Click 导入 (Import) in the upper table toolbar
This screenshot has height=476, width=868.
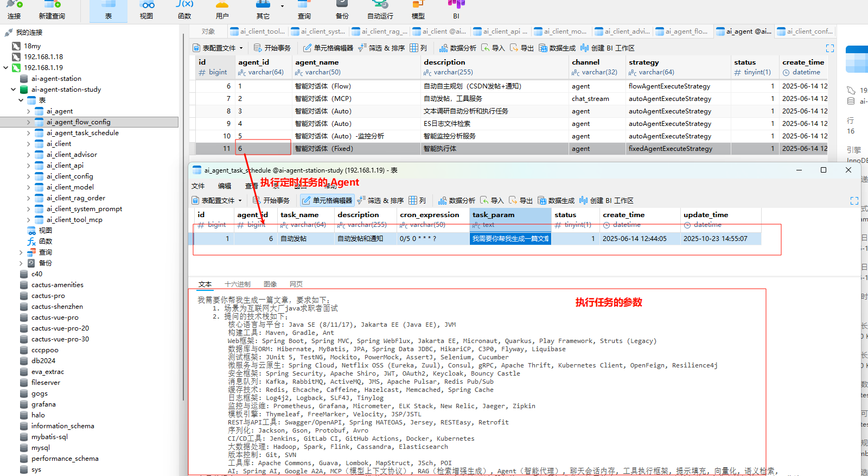493,48
